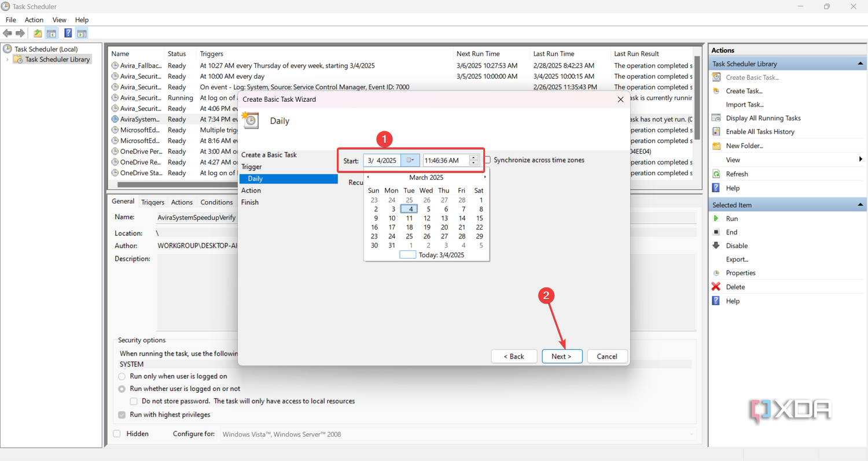Collapse the Task Scheduler Library actions section

click(860, 64)
